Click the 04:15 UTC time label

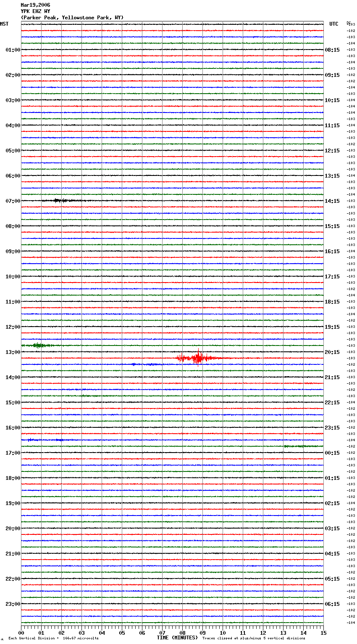click(332, 554)
